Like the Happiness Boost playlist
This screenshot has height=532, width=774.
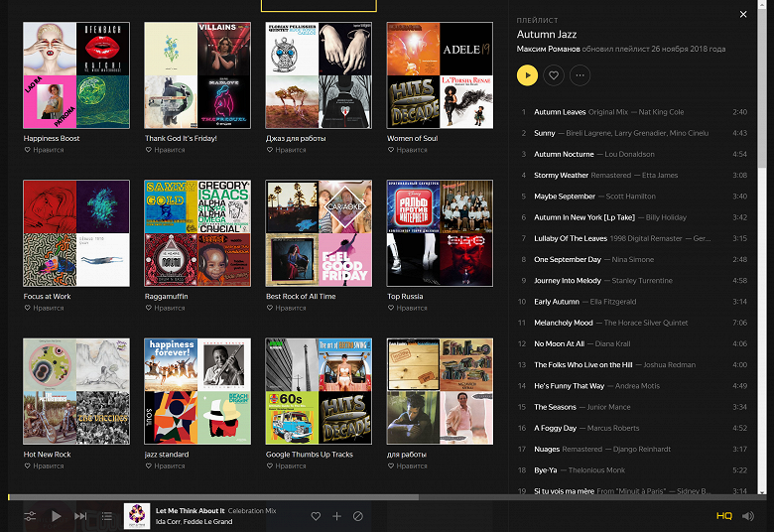[44, 150]
